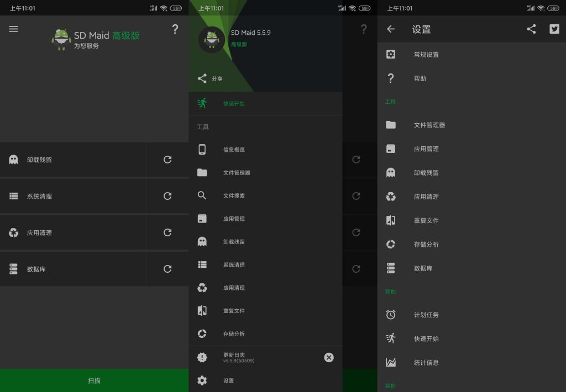Tap the back arrow on the settings page
This screenshot has height=392, width=566.
pos(391,29)
